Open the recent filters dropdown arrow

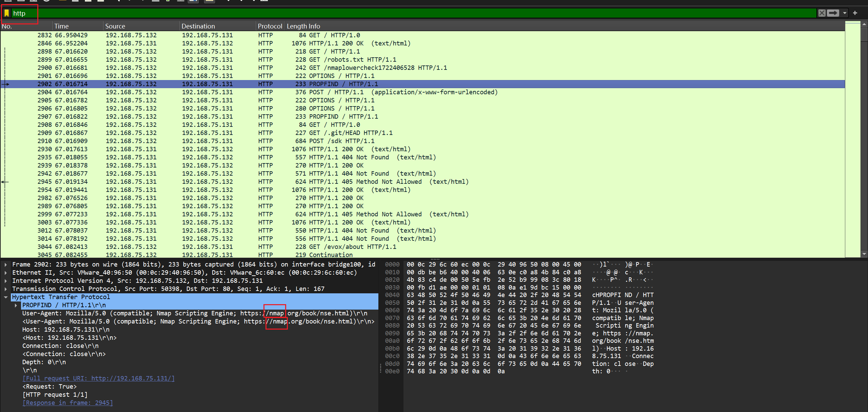point(845,13)
